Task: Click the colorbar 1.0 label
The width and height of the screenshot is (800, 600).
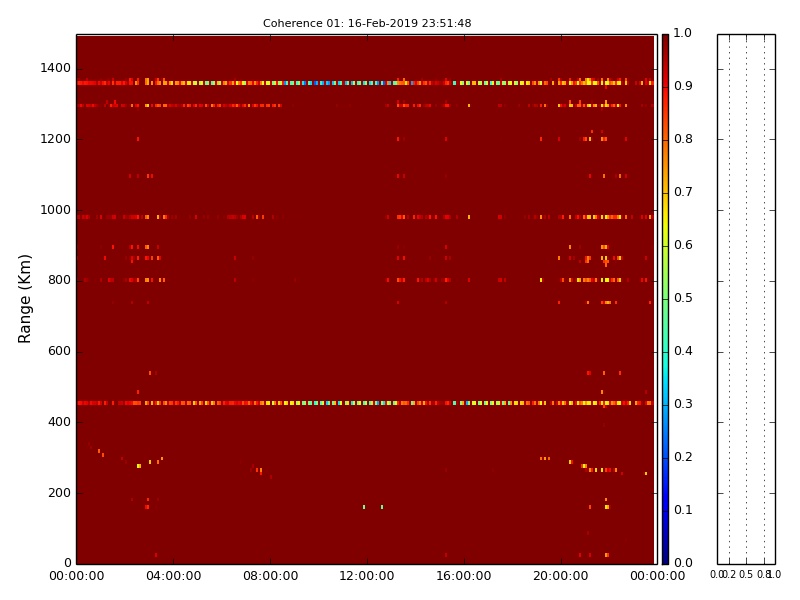Action: [683, 34]
